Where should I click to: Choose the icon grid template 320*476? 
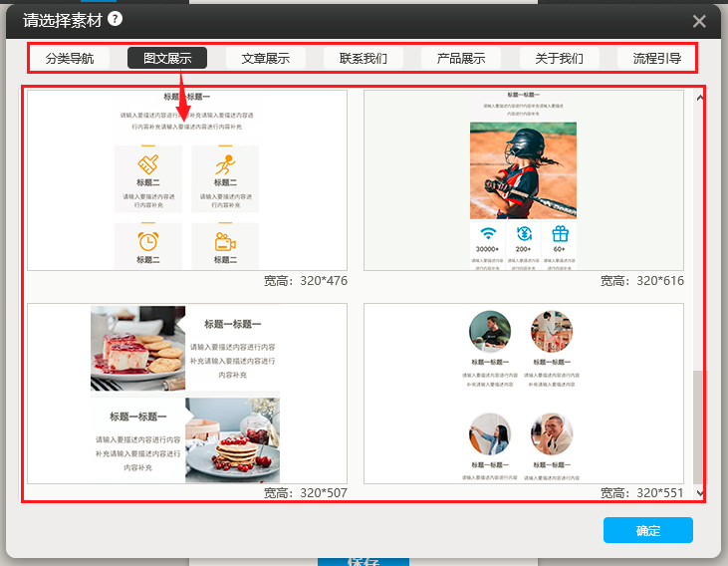point(187,180)
